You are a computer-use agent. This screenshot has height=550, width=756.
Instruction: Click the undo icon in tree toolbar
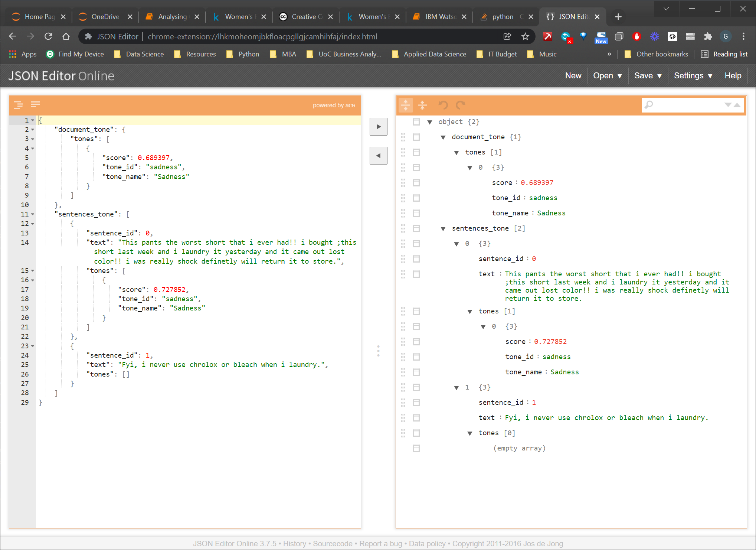click(443, 105)
